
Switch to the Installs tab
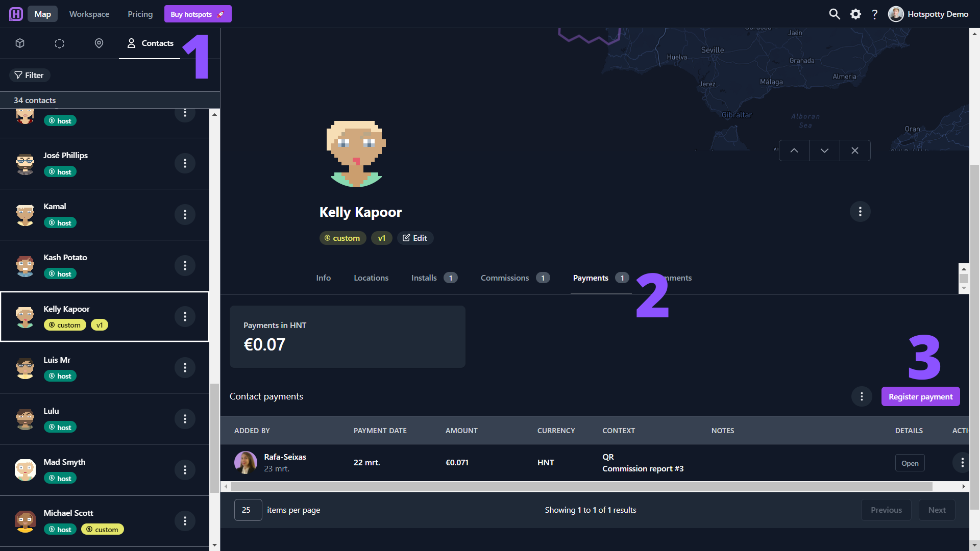[434, 278]
